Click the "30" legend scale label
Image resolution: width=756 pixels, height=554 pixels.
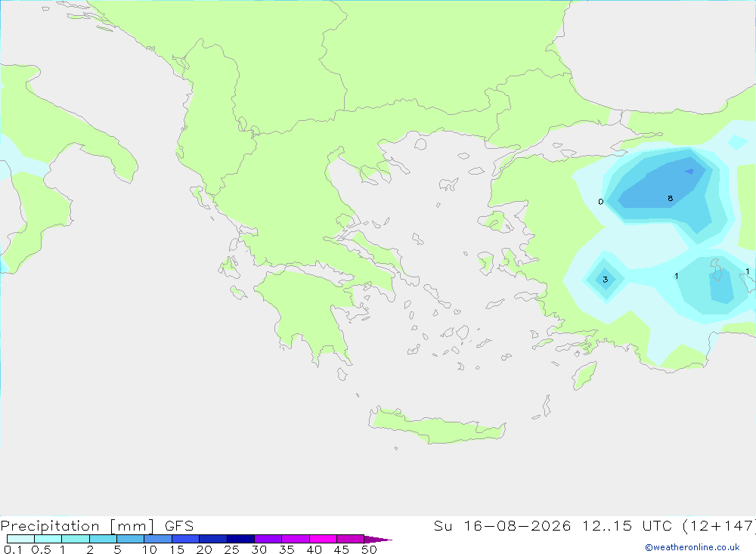click(x=259, y=549)
